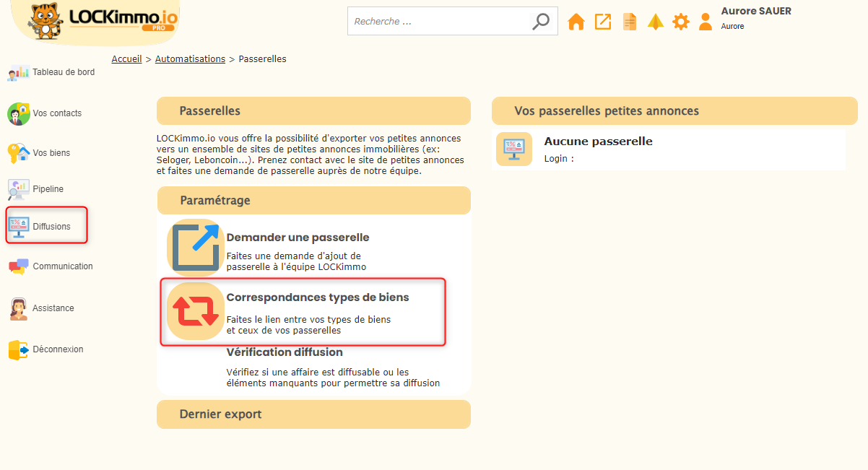Viewport: 868px width, 470px height.
Task: Click the Aucune passerelle entry title
Action: click(598, 142)
